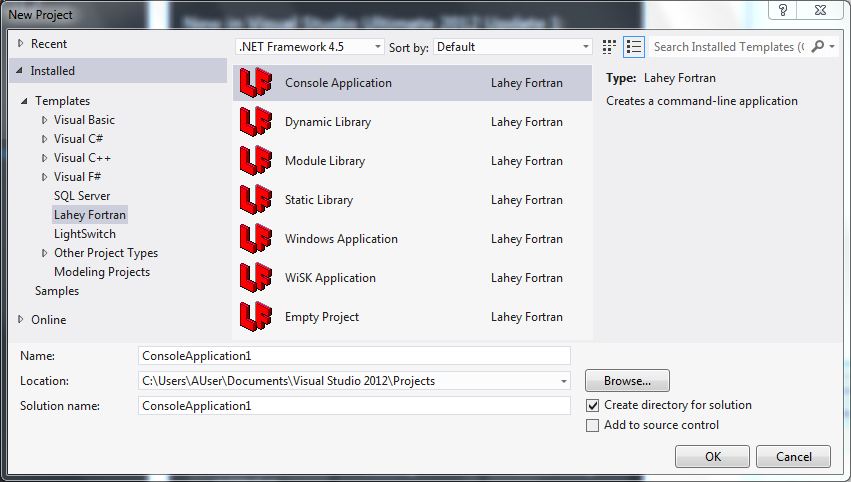Select Static Library template name
Screen dimensions: 851x482
[319, 200]
